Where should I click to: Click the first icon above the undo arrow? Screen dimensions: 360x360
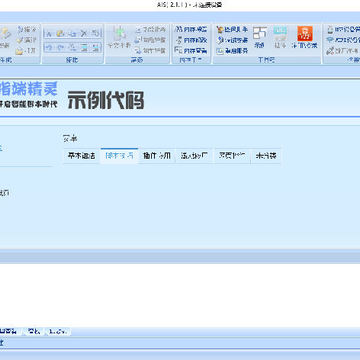pyautogui.click(x=49, y=33)
